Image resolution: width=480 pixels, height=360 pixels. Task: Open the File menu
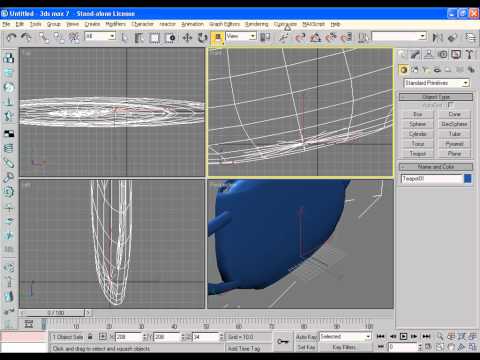coord(6,24)
